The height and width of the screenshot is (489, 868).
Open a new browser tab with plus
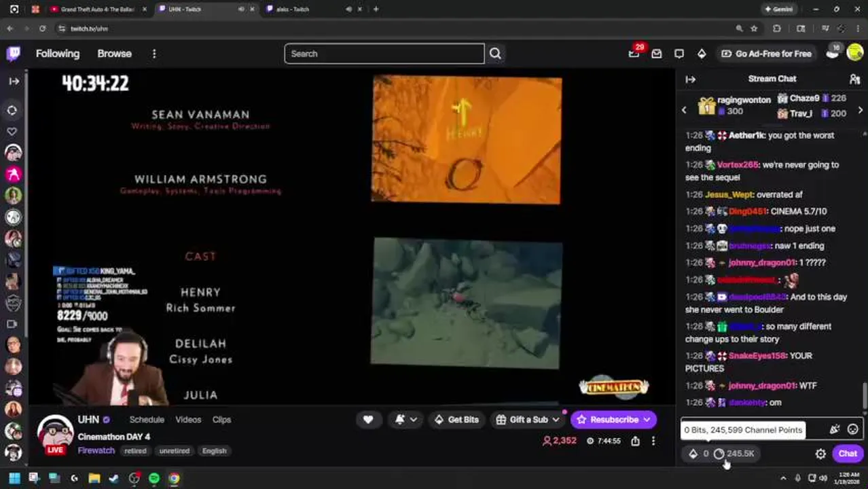coord(376,10)
